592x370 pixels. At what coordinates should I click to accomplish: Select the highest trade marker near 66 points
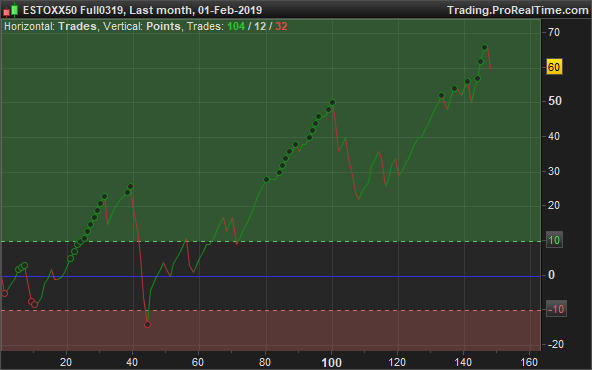click(x=485, y=48)
